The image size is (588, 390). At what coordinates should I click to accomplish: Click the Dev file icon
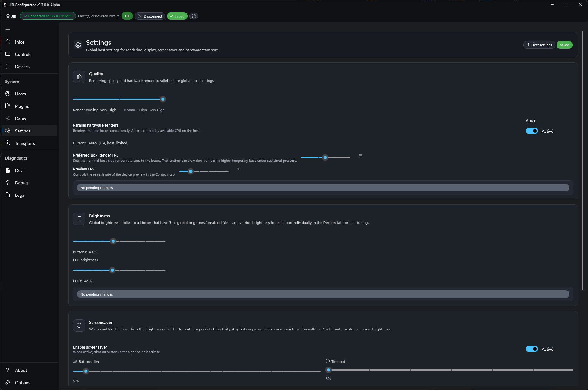click(8, 170)
